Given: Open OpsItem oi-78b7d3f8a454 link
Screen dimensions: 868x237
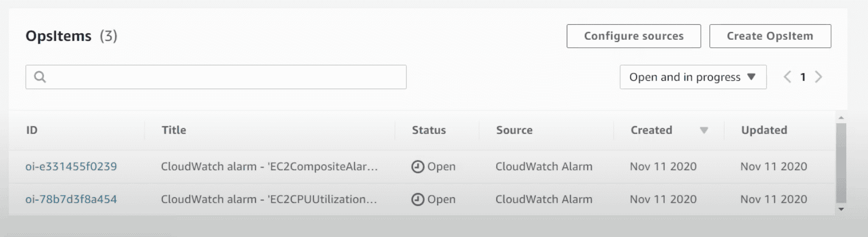Looking at the screenshot, I should point(71,199).
